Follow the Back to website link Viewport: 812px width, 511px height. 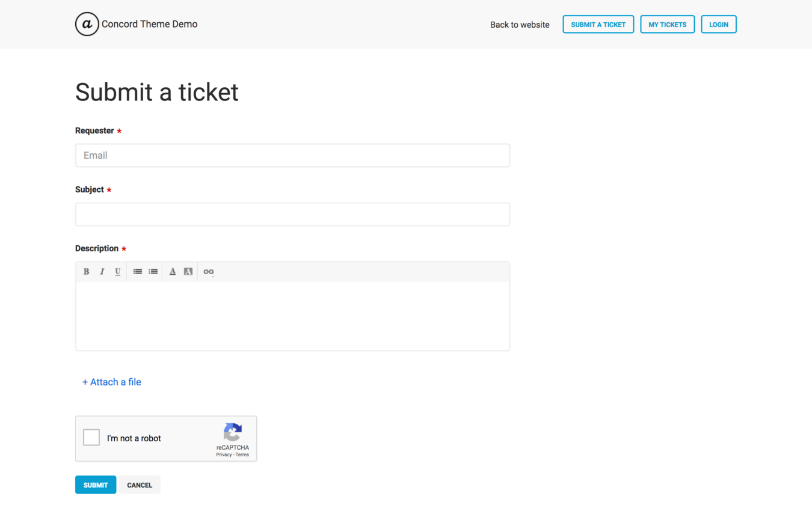pos(520,25)
